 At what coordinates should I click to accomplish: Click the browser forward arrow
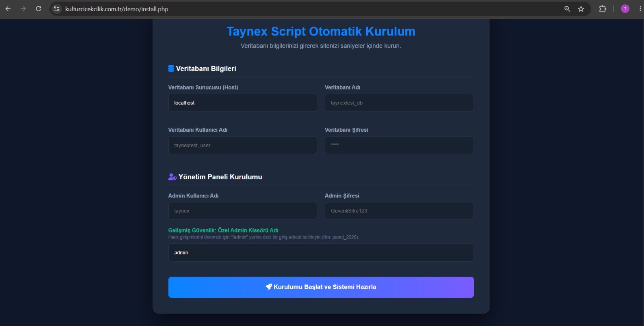[23, 9]
